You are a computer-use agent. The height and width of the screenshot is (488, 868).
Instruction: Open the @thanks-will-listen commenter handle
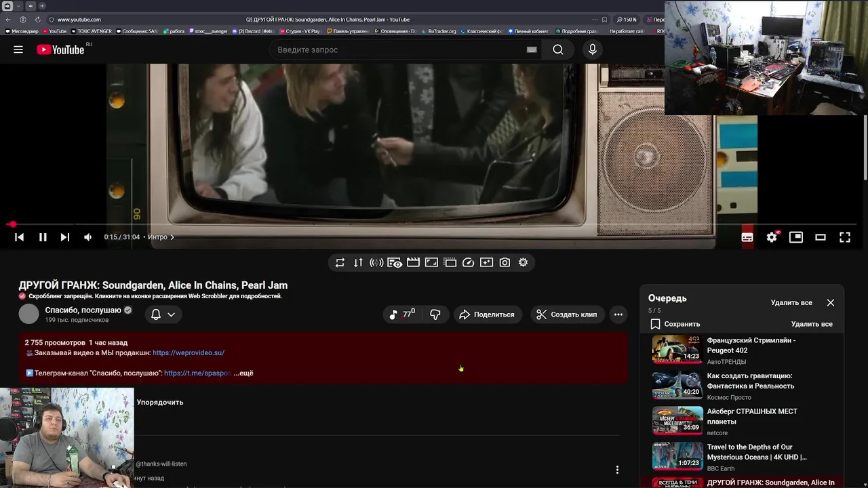click(161, 464)
